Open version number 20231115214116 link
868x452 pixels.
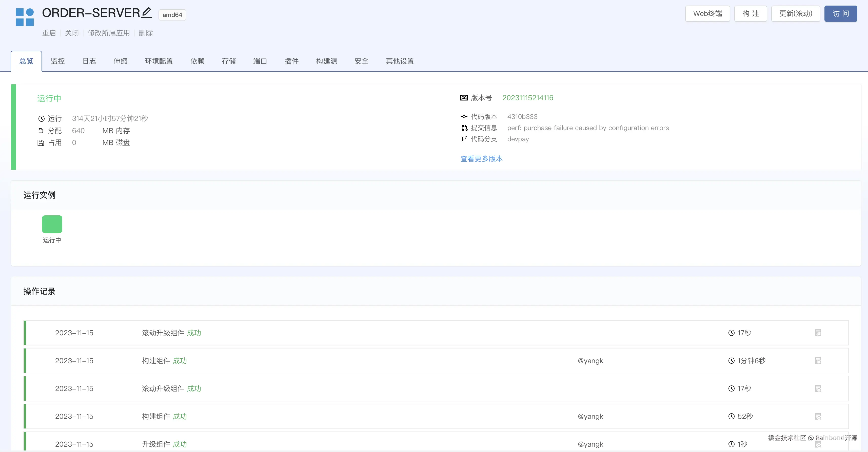point(527,98)
